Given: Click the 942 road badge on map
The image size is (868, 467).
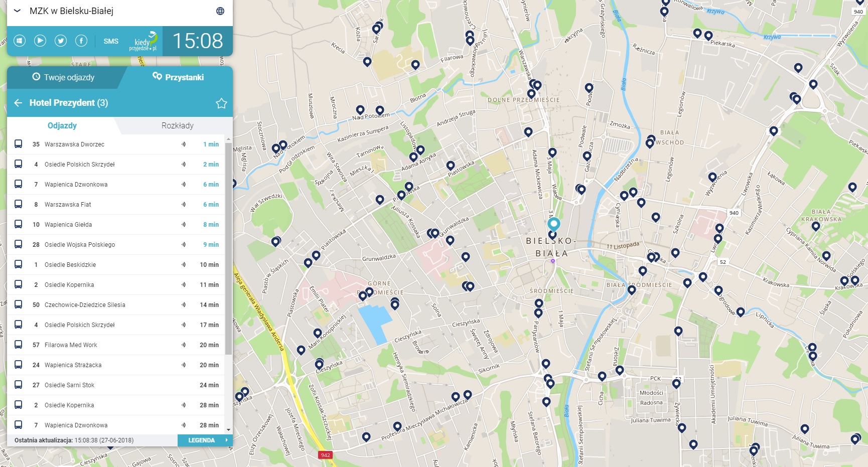Looking at the screenshot, I should (x=325, y=455).
